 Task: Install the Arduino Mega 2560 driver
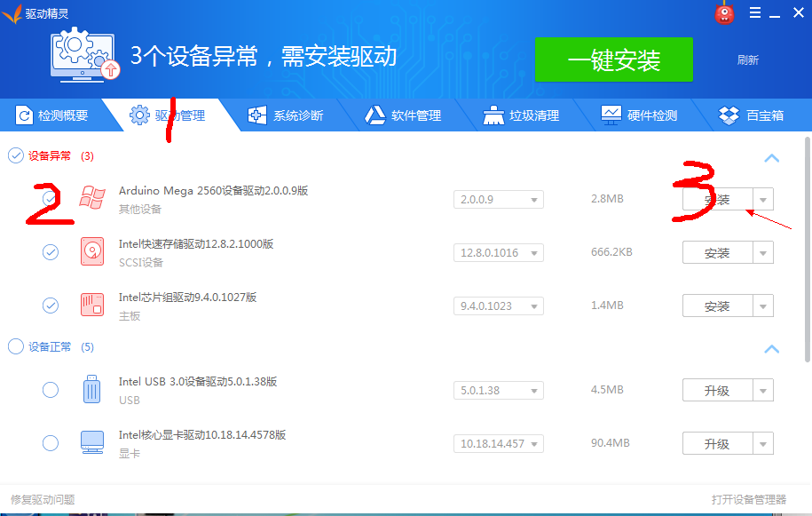pos(717,200)
